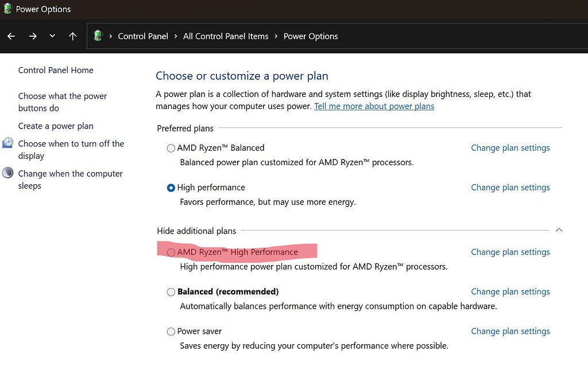Select the highlighted AMD Ryzen High Performance plan

pyautogui.click(x=171, y=252)
